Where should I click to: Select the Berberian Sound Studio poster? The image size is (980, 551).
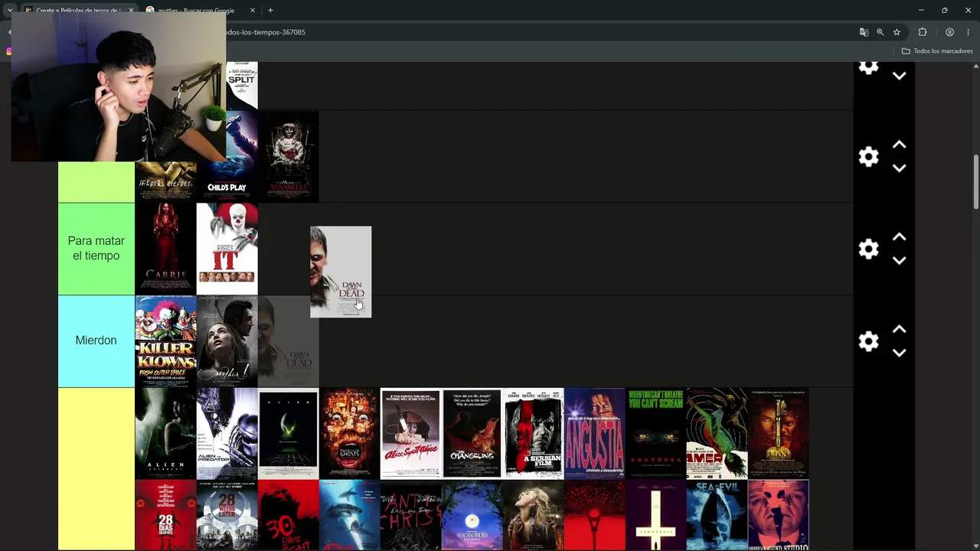[779, 515]
